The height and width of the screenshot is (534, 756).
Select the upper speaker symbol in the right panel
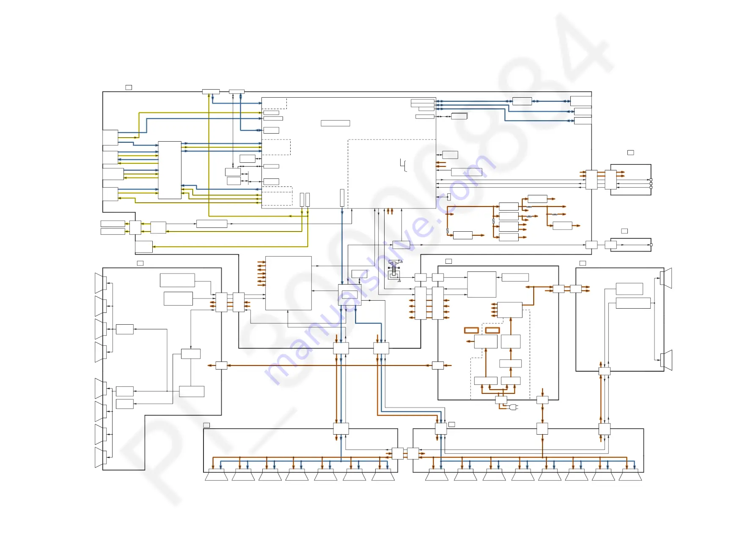point(666,278)
